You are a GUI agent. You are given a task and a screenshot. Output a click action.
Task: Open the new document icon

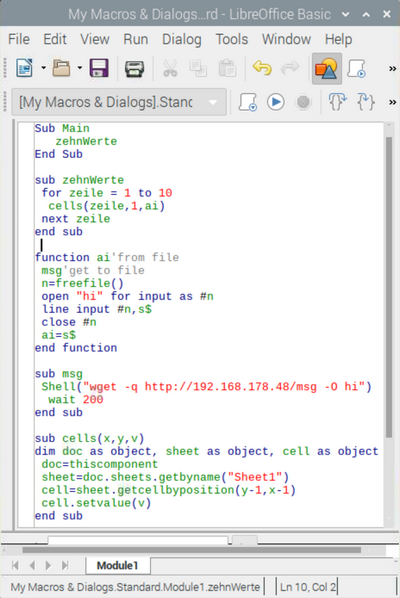(x=25, y=68)
